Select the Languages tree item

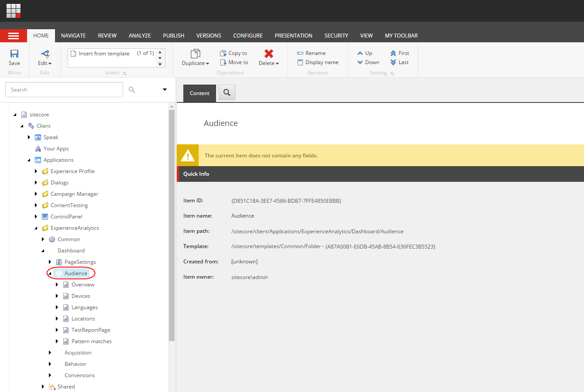tap(85, 307)
